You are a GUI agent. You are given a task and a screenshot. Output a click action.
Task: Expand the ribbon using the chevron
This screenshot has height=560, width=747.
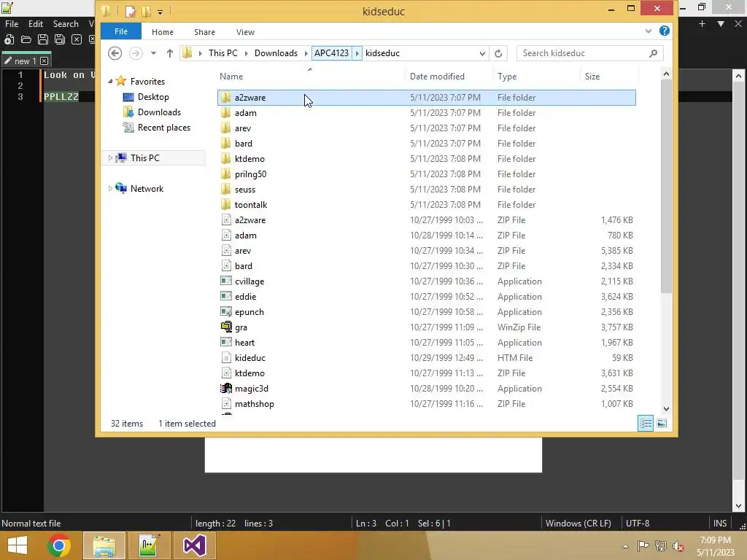(x=649, y=31)
